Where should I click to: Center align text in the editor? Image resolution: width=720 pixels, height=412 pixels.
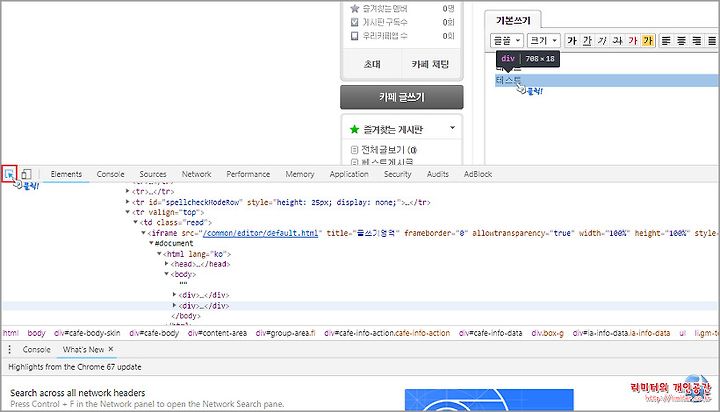pos(681,40)
